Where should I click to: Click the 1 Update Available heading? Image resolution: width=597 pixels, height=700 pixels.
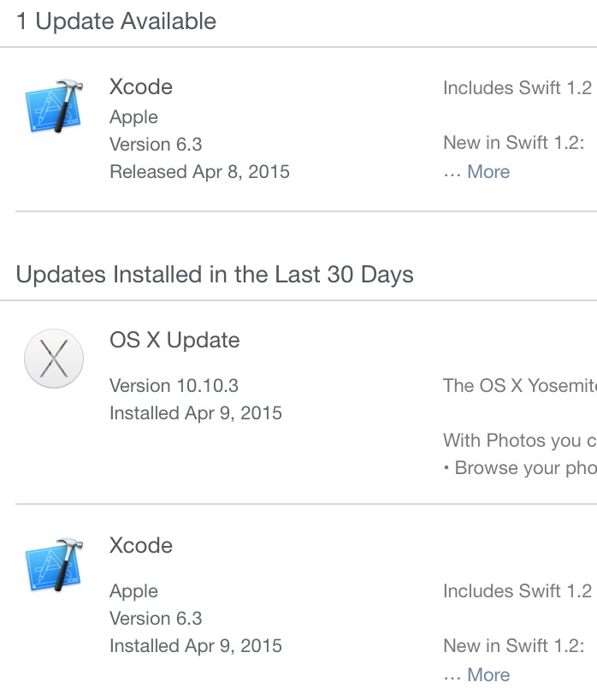[116, 21]
